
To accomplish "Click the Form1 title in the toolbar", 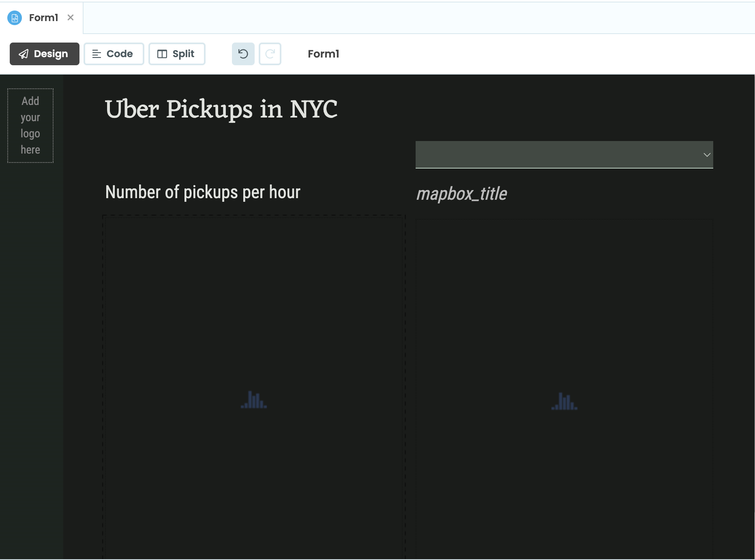I will [323, 54].
